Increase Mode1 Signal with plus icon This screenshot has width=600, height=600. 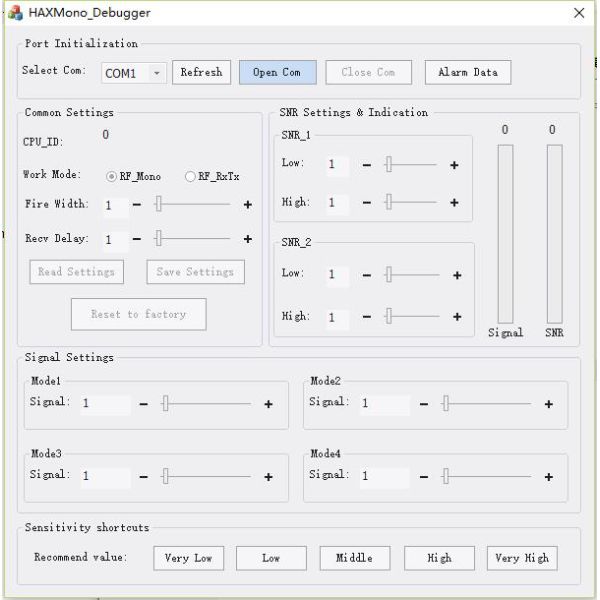pos(268,404)
